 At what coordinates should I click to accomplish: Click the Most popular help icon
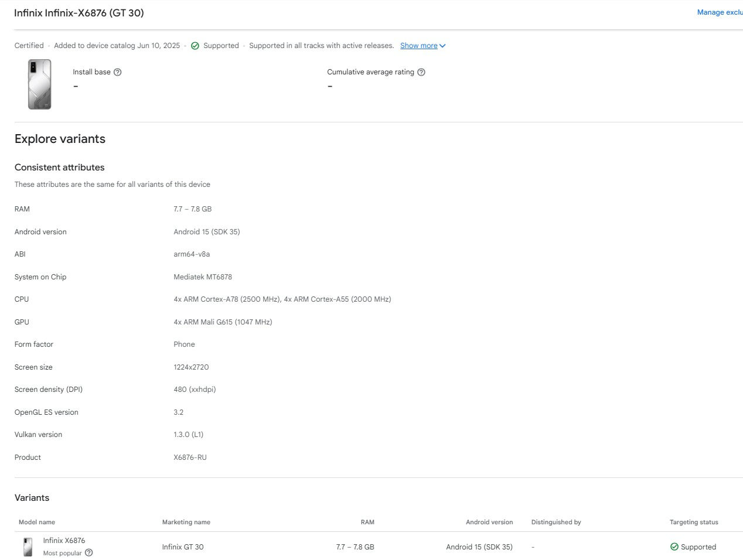[88, 552]
